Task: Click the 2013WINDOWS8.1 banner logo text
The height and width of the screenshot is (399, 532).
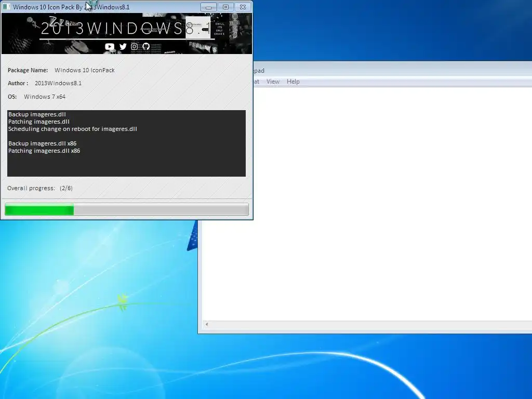Action: [126, 29]
